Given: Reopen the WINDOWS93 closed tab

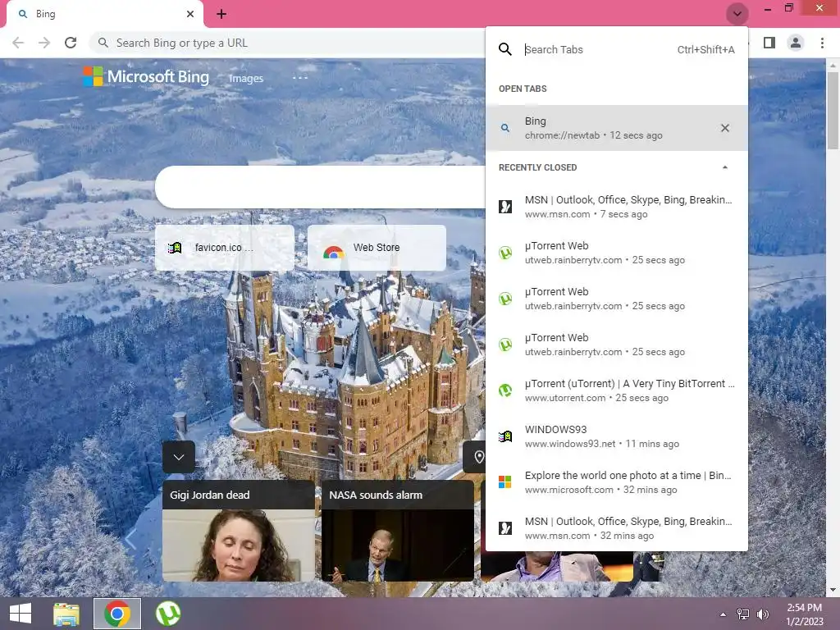Looking at the screenshot, I should pos(617,436).
